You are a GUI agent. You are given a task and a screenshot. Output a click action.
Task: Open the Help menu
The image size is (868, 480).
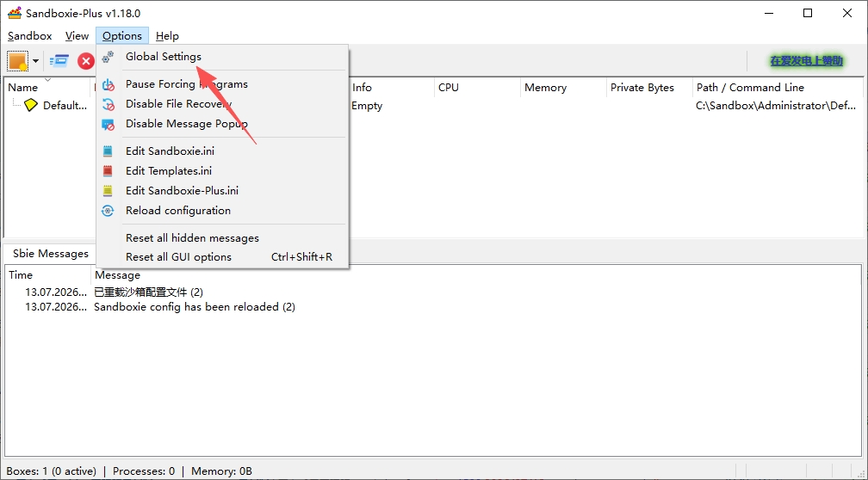pos(167,36)
